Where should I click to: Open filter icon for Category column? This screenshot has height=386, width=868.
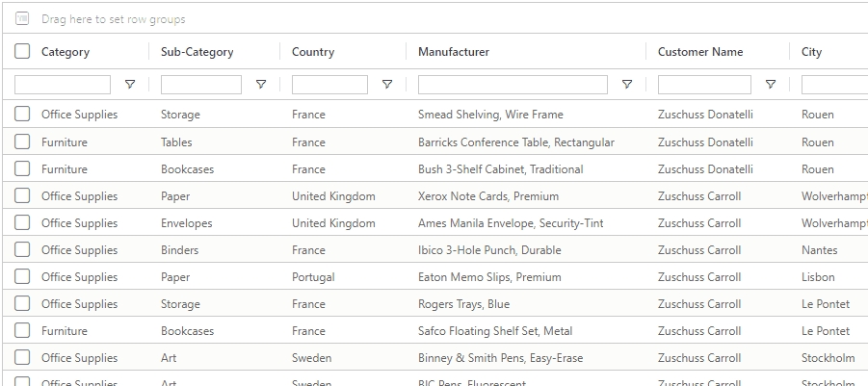[x=130, y=85]
